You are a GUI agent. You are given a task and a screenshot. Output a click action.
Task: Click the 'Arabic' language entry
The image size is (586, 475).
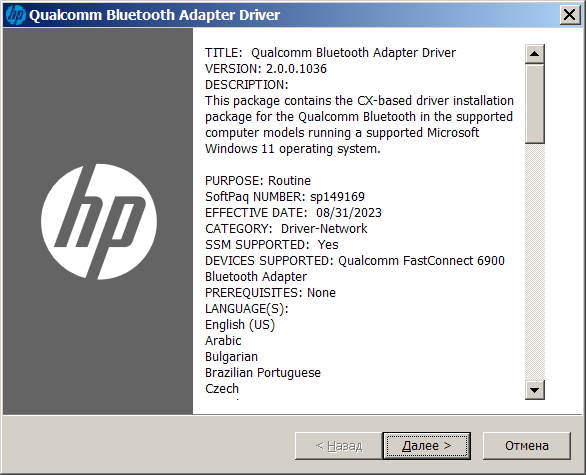click(223, 341)
